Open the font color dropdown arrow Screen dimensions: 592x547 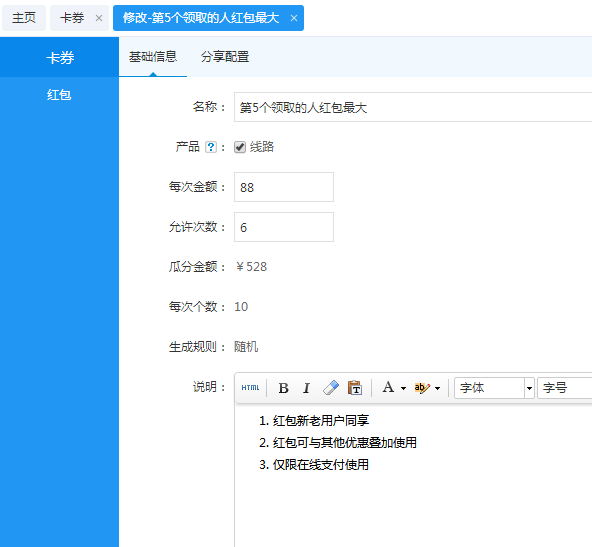403,388
